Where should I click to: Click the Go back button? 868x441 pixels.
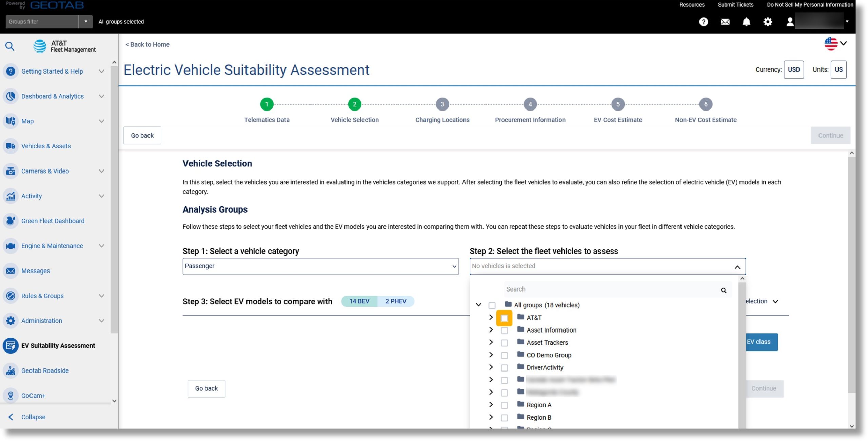pos(142,136)
